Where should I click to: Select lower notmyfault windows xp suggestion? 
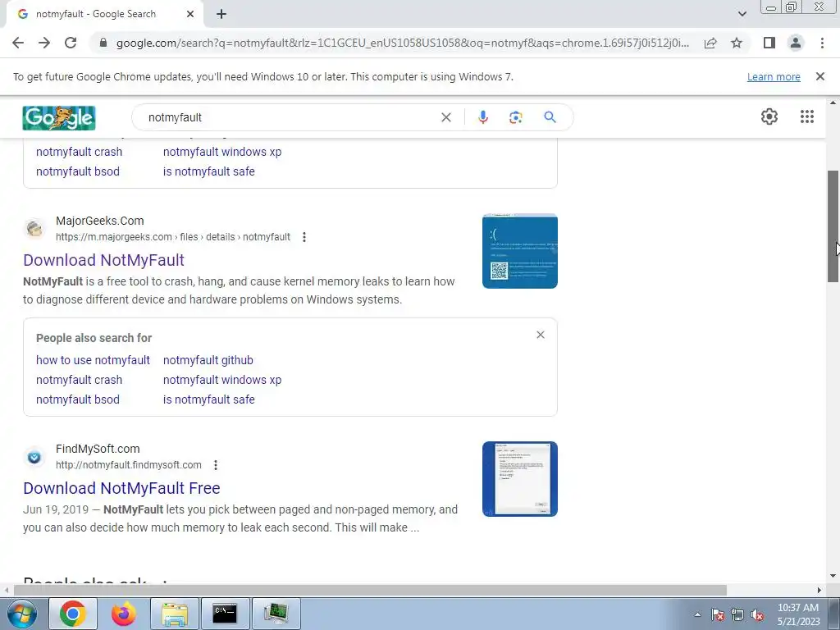(x=221, y=380)
